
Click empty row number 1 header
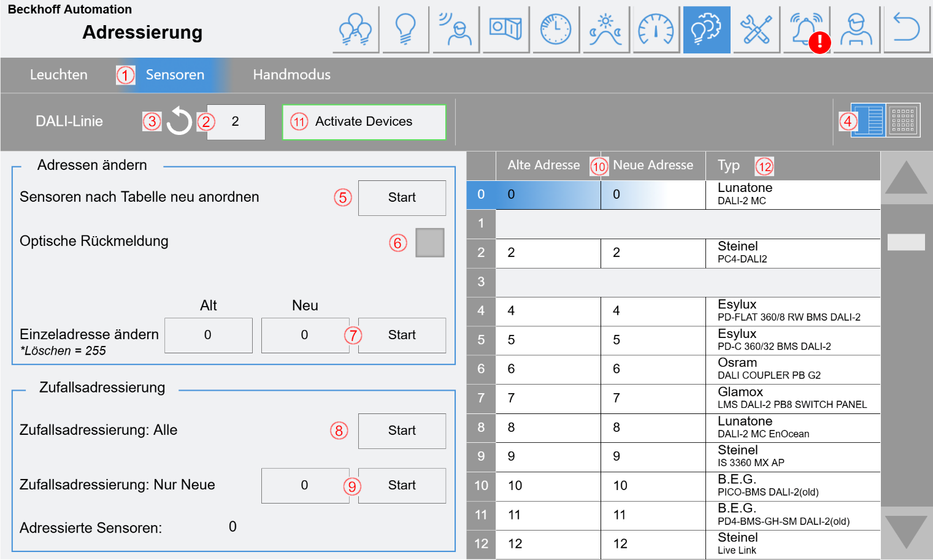point(481,224)
